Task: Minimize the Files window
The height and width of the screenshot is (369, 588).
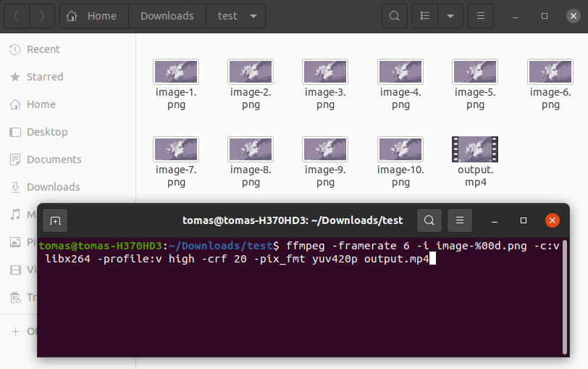Action: pos(516,16)
